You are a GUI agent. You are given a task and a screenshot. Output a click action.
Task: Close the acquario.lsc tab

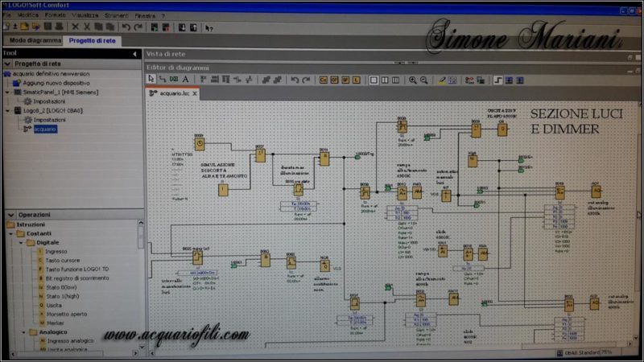(196, 93)
